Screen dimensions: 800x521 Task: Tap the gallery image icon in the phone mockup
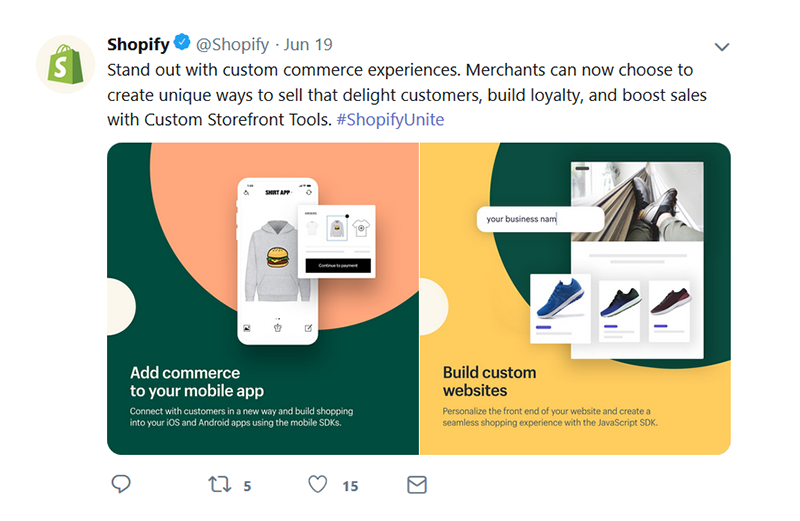[x=247, y=327]
